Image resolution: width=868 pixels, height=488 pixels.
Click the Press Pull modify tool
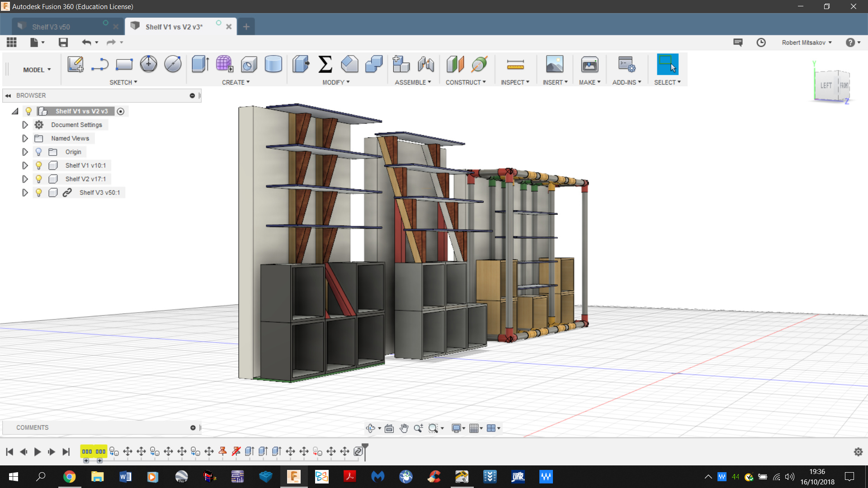(301, 64)
